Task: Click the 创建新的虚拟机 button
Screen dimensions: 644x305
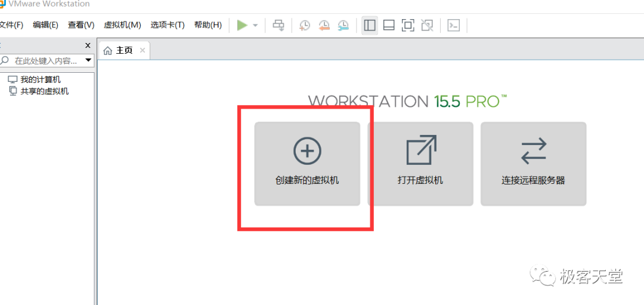Action: click(307, 164)
